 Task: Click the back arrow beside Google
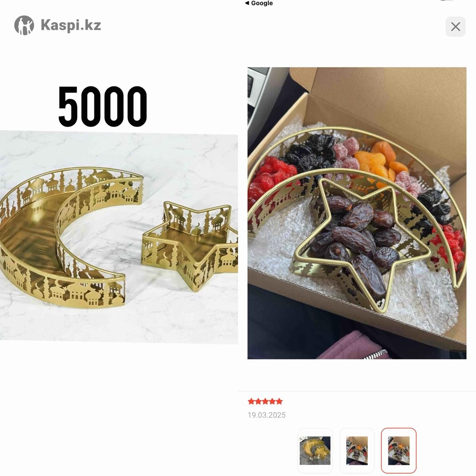247,3
